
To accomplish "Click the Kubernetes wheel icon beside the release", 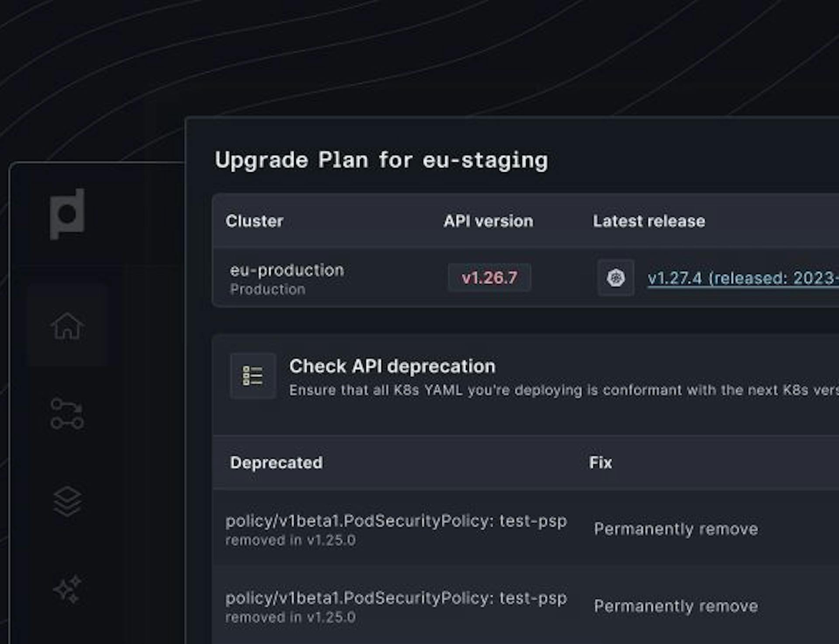I will point(616,277).
